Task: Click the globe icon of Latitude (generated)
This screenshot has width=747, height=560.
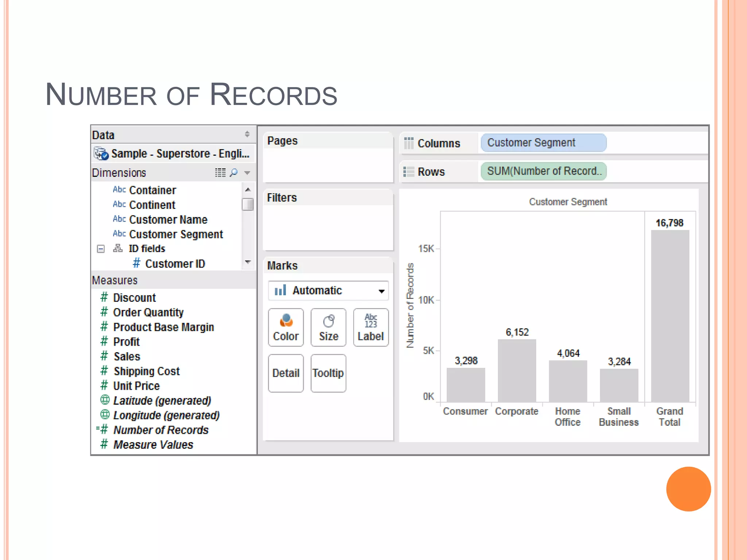Action: click(x=105, y=400)
